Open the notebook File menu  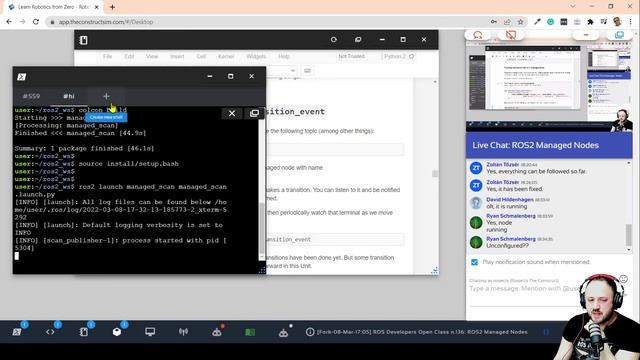[x=107, y=56]
